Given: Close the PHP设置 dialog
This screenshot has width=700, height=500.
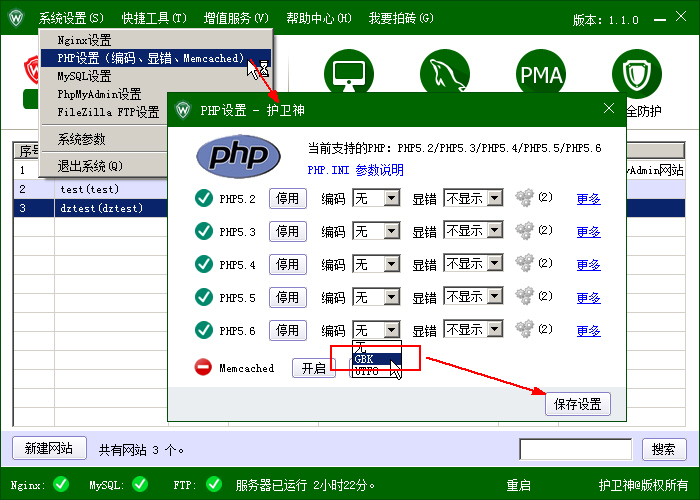Looking at the screenshot, I should (x=609, y=108).
